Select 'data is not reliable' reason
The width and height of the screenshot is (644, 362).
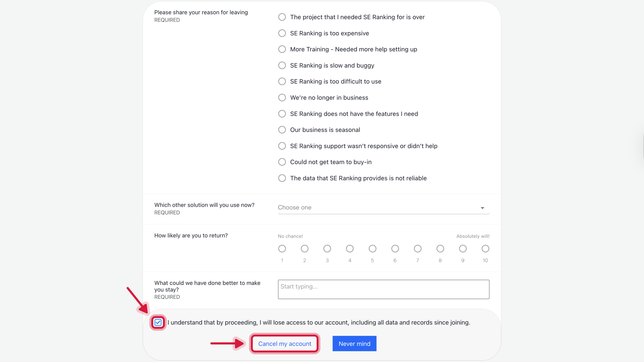(x=282, y=178)
